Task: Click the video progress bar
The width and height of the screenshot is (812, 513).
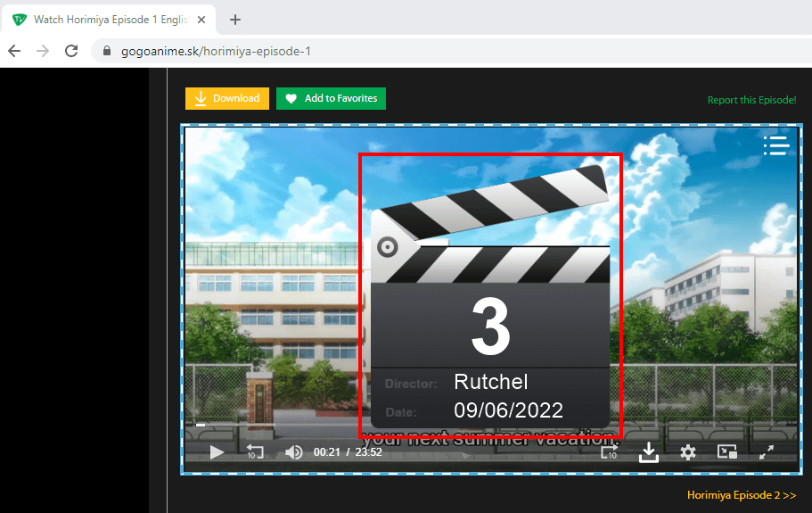Action: (491, 425)
